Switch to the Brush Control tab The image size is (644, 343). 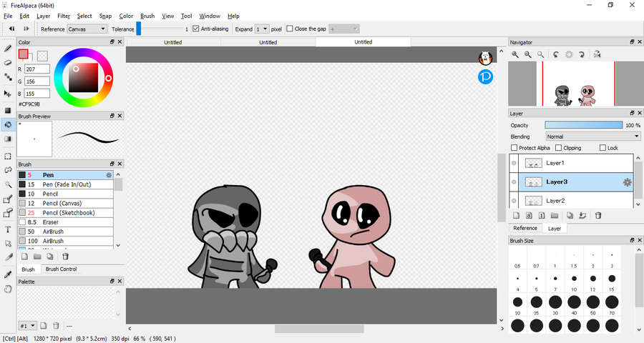(x=62, y=269)
